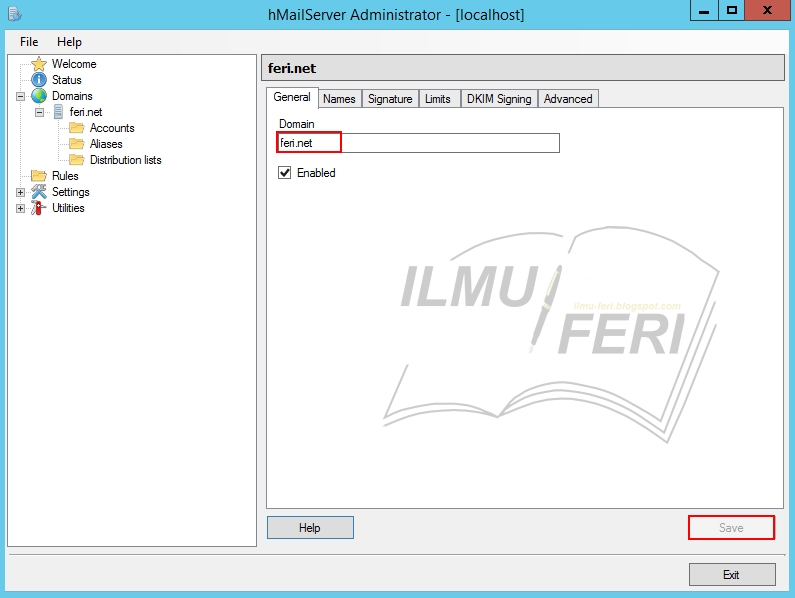Click the Help button below panel
The width and height of the screenshot is (795, 598).
(310, 527)
